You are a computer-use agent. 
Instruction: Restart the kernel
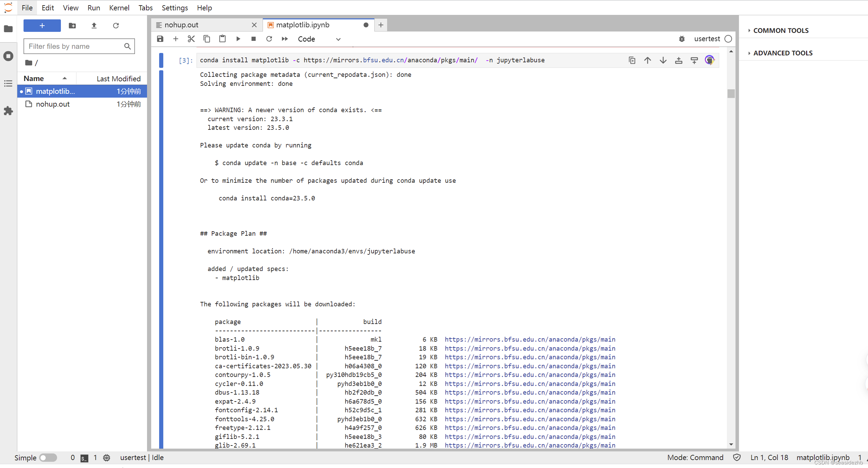coord(269,39)
